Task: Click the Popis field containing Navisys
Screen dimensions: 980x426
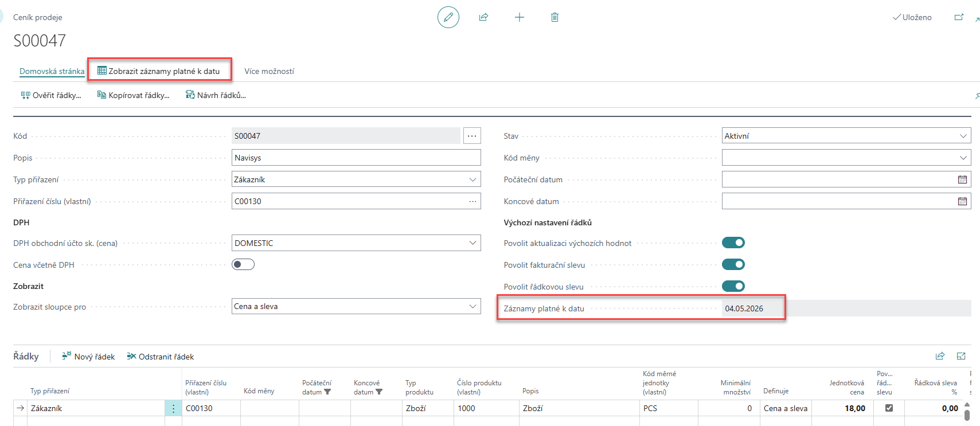Action: [x=356, y=158]
